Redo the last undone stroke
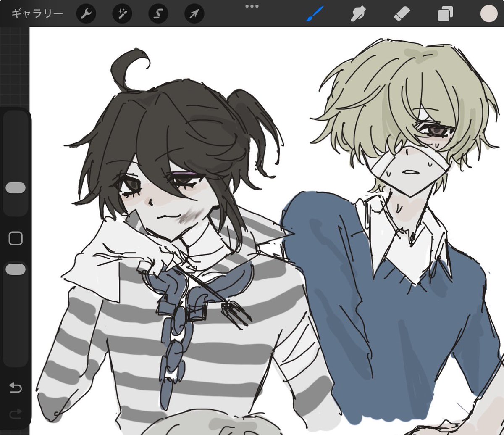Image resolution: width=504 pixels, height=435 pixels. pyautogui.click(x=16, y=414)
